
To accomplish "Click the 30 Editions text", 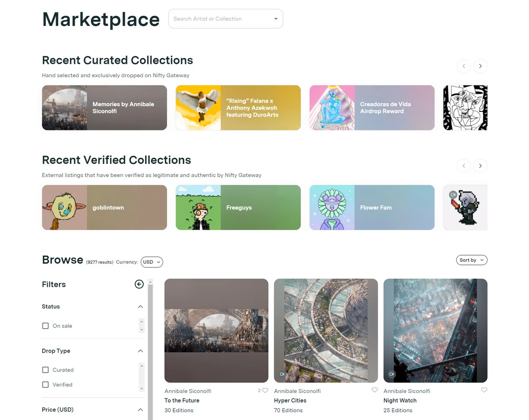I will point(179,410).
